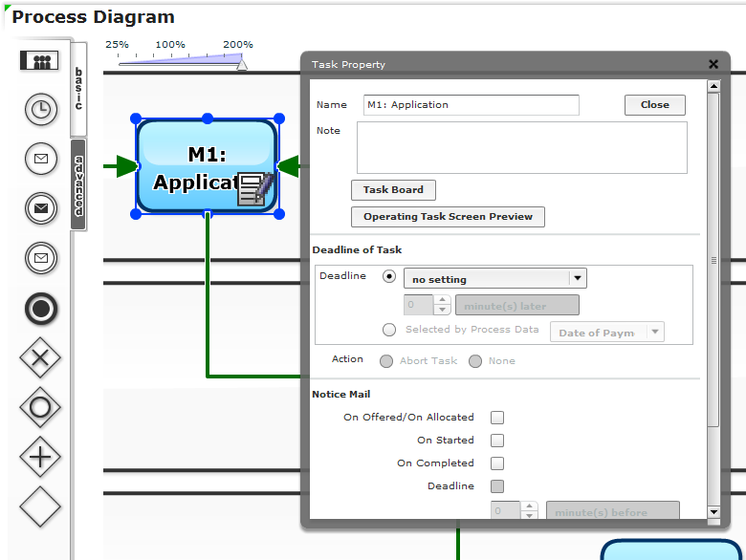This screenshot has width=746, height=560.
Task: Choose the parallel plus gateway diamond
Action: [40, 457]
